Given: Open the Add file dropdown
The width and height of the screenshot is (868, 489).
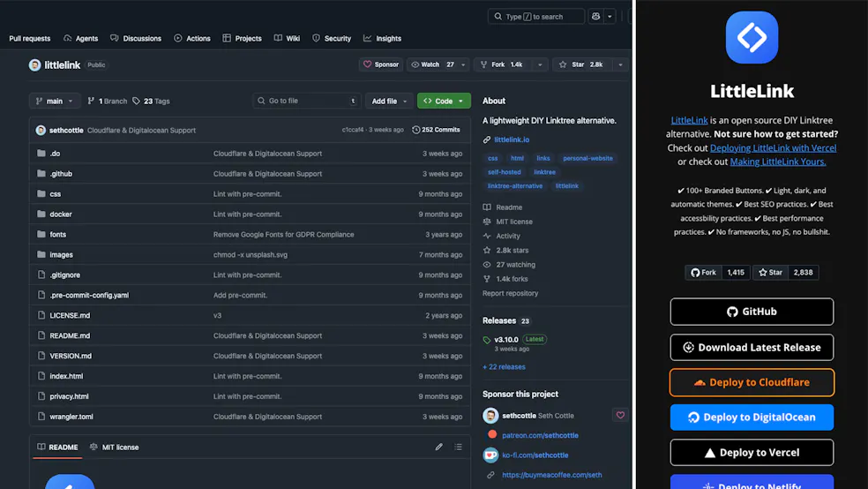Looking at the screenshot, I should [x=389, y=101].
